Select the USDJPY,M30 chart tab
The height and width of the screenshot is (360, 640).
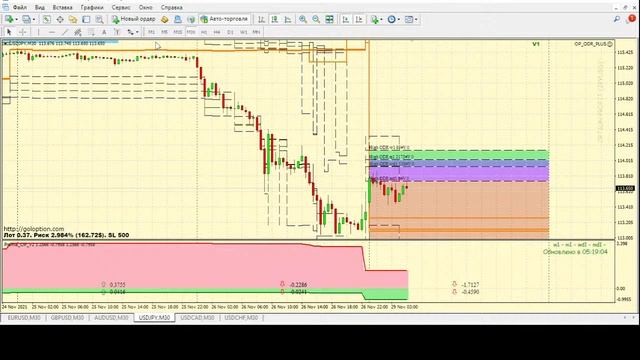[154, 318]
